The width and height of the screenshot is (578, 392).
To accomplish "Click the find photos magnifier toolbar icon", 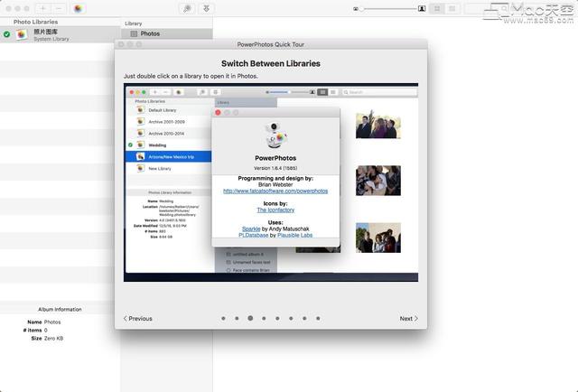I will tap(187, 8).
